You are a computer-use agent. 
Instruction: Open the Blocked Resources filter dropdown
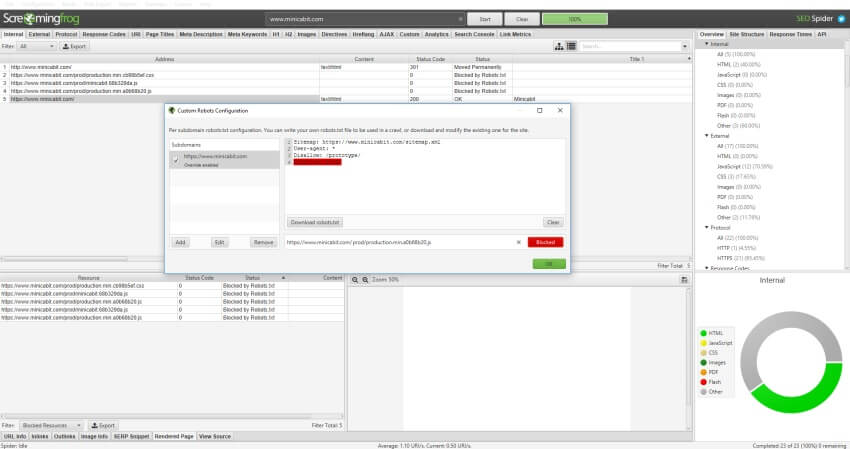point(51,426)
